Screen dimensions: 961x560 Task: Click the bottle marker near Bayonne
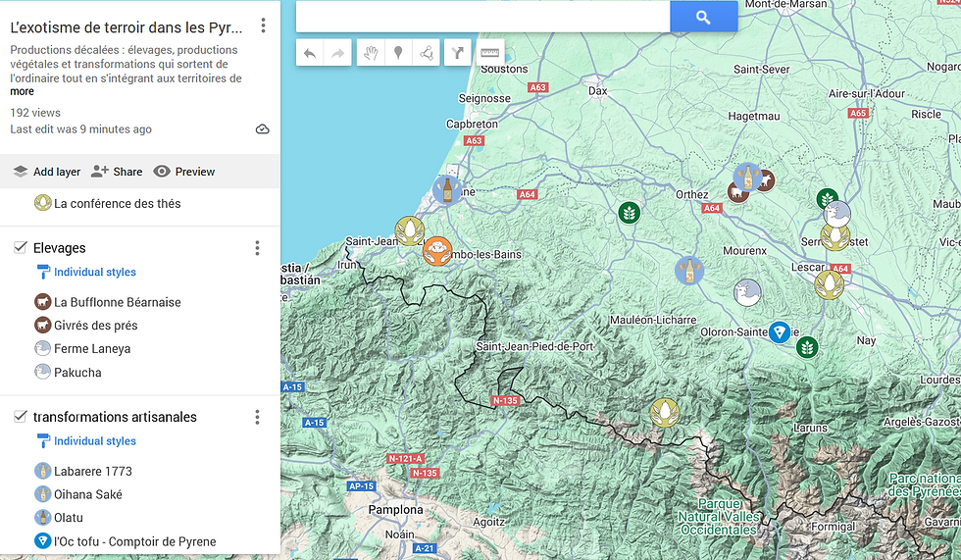[447, 189]
